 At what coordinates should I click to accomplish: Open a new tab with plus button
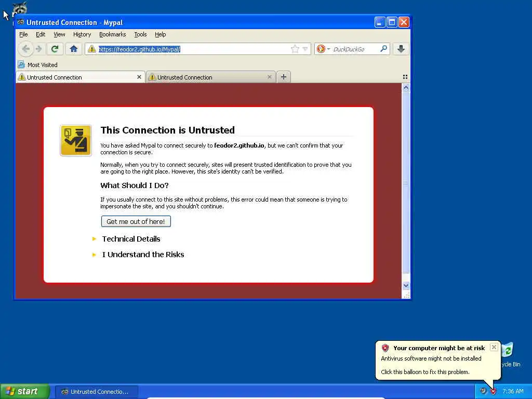[x=284, y=77]
